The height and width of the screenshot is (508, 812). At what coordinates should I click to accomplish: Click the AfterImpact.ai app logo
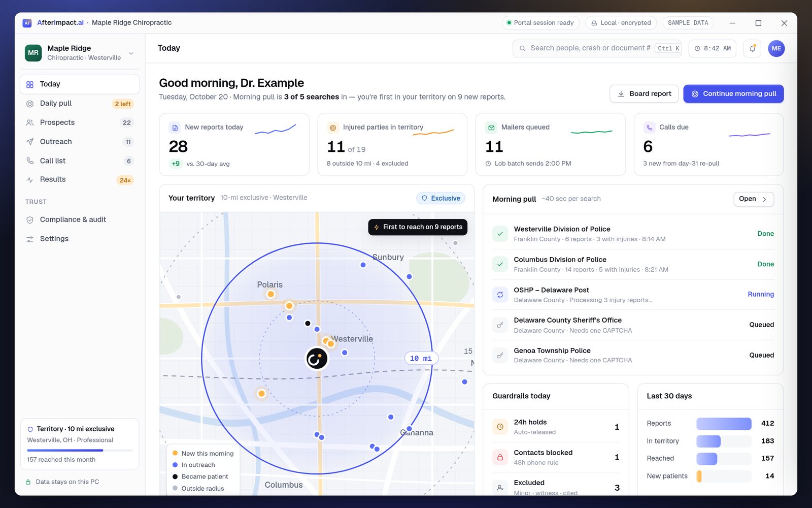pyautogui.click(x=27, y=23)
